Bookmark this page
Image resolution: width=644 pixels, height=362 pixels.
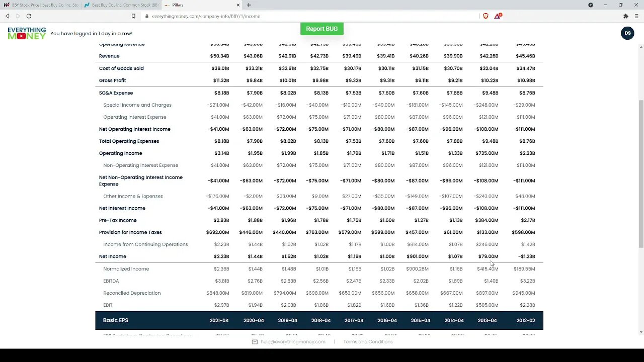tap(133, 16)
